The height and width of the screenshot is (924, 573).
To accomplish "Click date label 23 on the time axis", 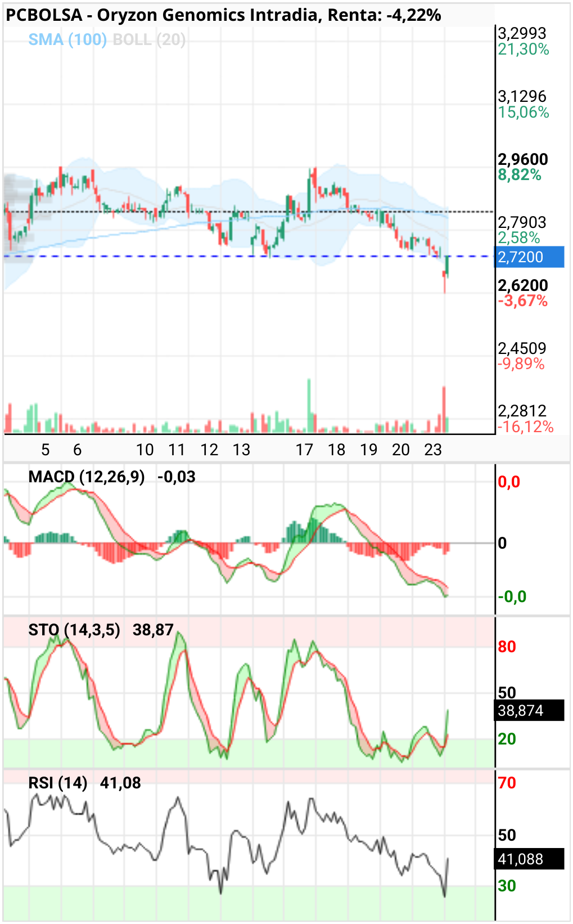I will (433, 450).
